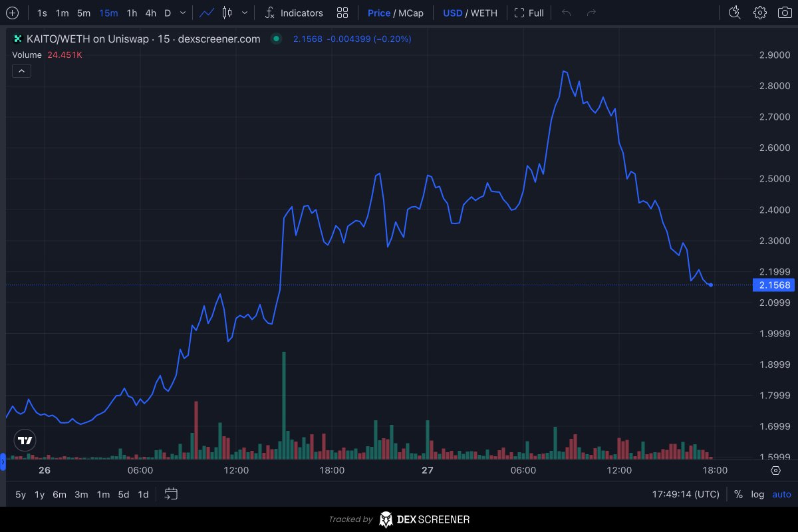This screenshot has height=532, width=798.
Task: Toggle log scale
Action: pos(757,494)
